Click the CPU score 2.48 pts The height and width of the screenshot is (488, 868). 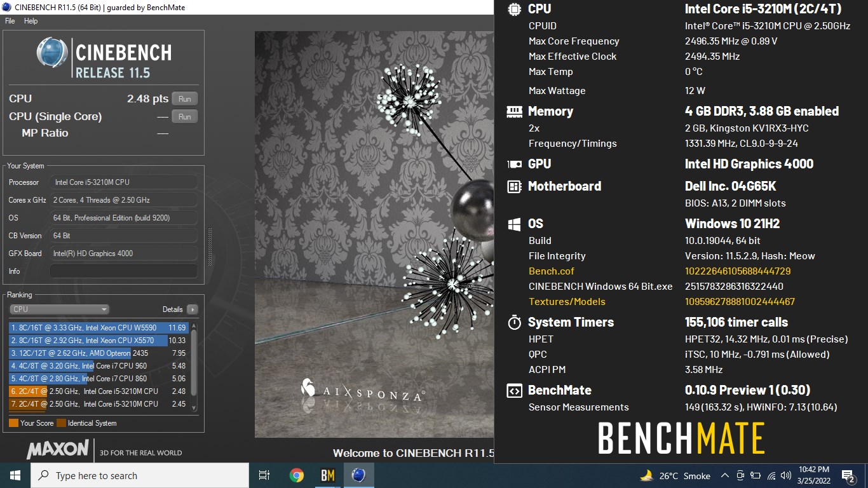click(x=147, y=98)
